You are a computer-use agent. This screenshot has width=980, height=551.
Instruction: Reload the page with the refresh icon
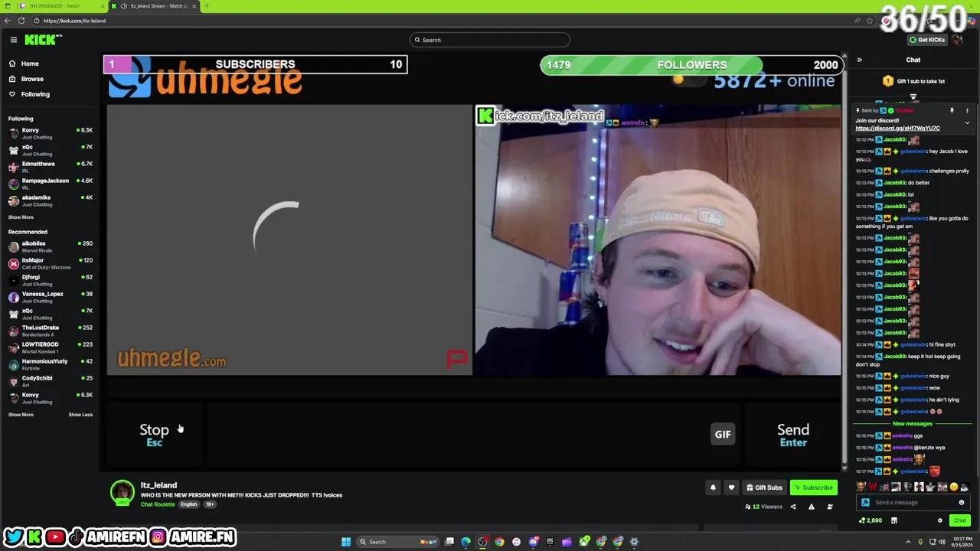click(21, 21)
